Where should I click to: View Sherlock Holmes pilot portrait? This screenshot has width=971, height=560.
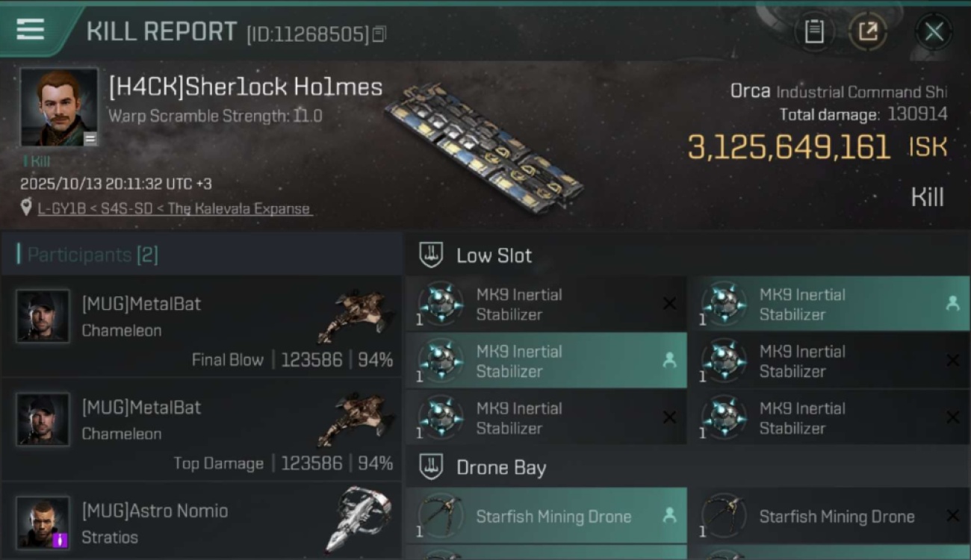[59, 108]
